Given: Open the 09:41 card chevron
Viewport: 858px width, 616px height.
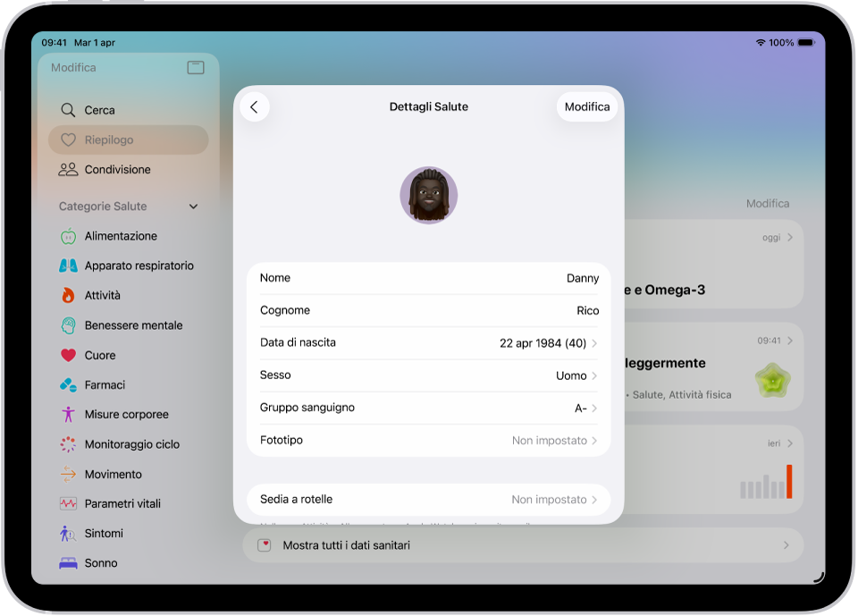Looking at the screenshot, I should 789,341.
